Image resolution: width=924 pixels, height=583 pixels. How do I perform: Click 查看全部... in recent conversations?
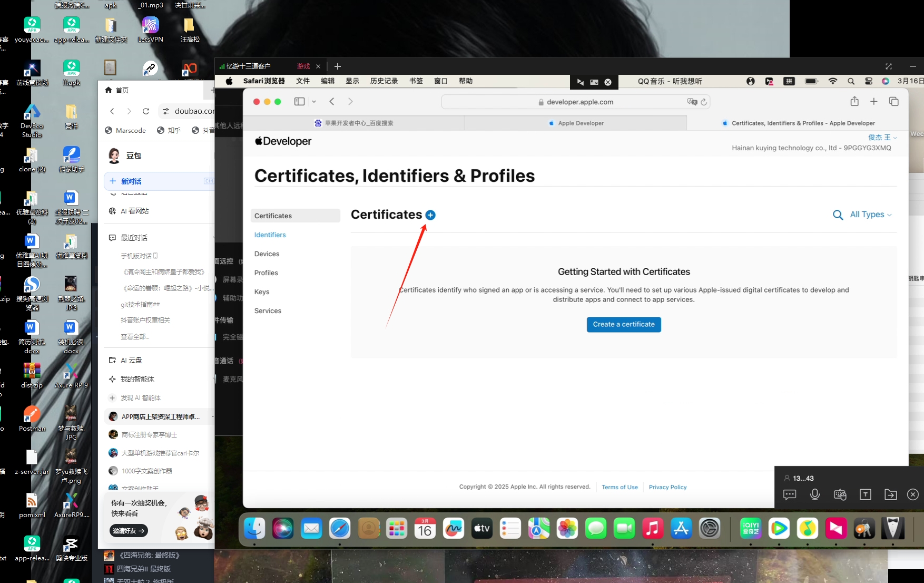135,336
